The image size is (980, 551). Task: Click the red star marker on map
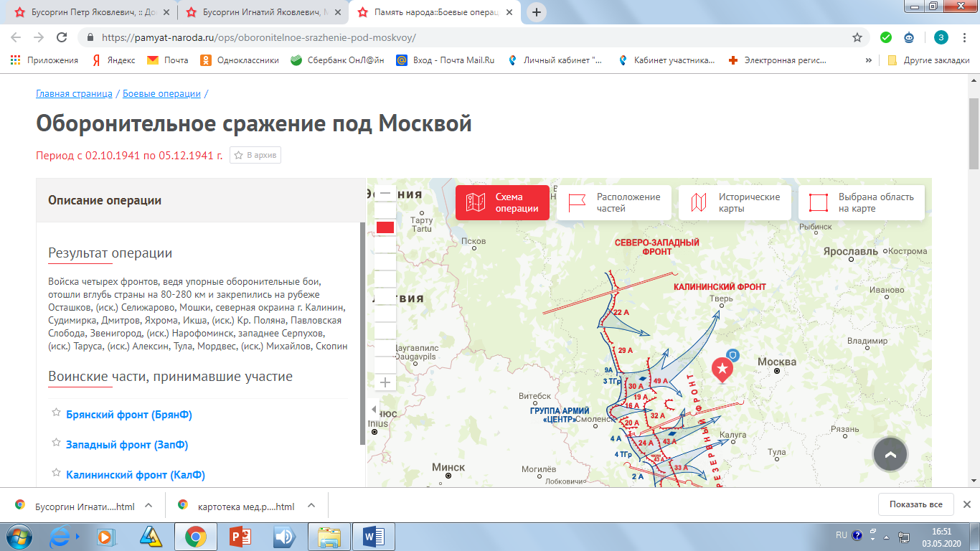pyautogui.click(x=722, y=369)
